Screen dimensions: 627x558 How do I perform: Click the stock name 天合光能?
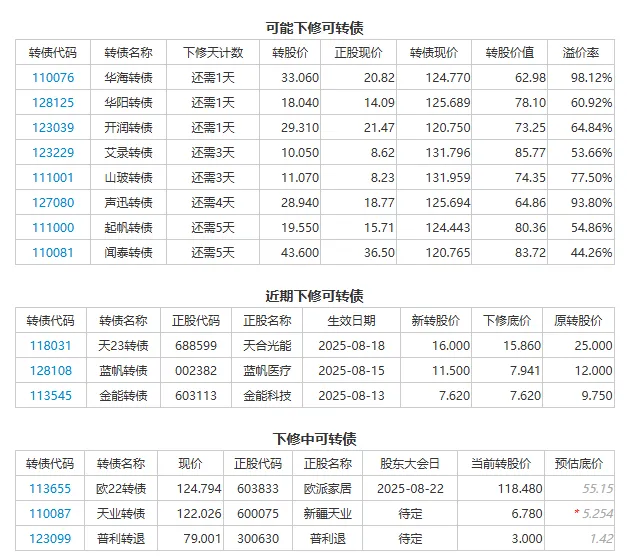(267, 346)
